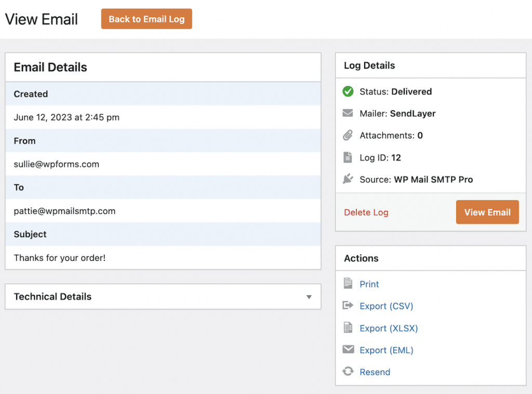Image resolution: width=532 pixels, height=394 pixels.
Task: Click the Delete Log link
Action: coord(366,212)
